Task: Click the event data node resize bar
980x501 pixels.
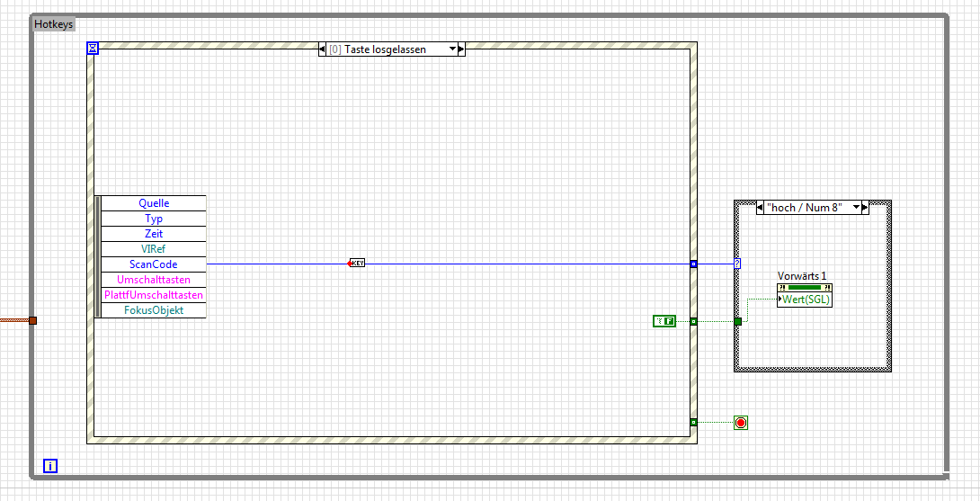Action: [97, 257]
